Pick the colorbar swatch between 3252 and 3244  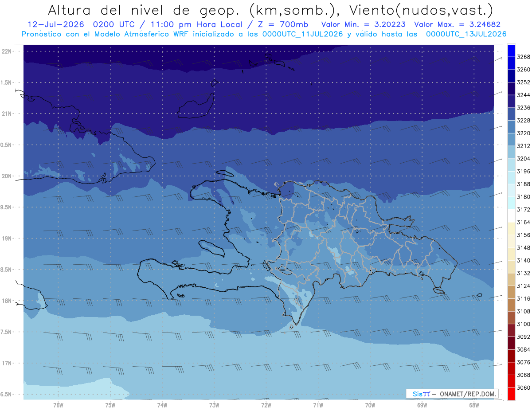click(511, 89)
